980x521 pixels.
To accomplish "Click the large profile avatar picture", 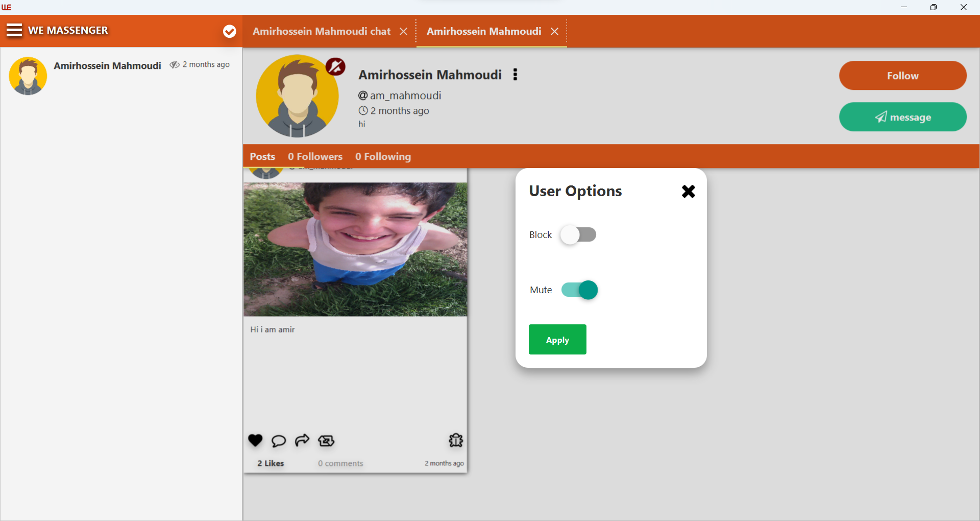I will tap(297, 96).
